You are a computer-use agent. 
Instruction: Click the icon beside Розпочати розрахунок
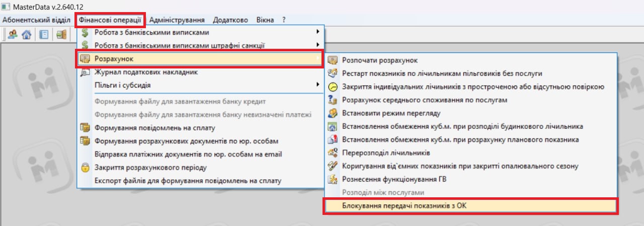coord(332,60)
